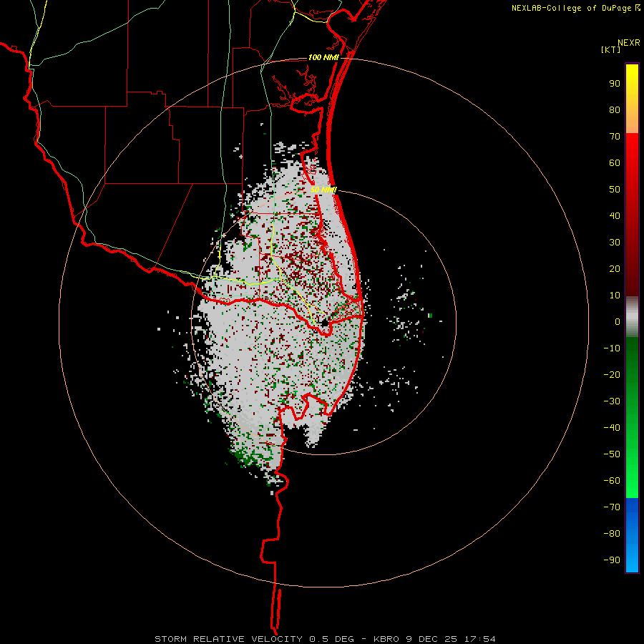Click the gray zero-velocity color bar segment
The image size is (644, 644).
[x=632, y=317]
